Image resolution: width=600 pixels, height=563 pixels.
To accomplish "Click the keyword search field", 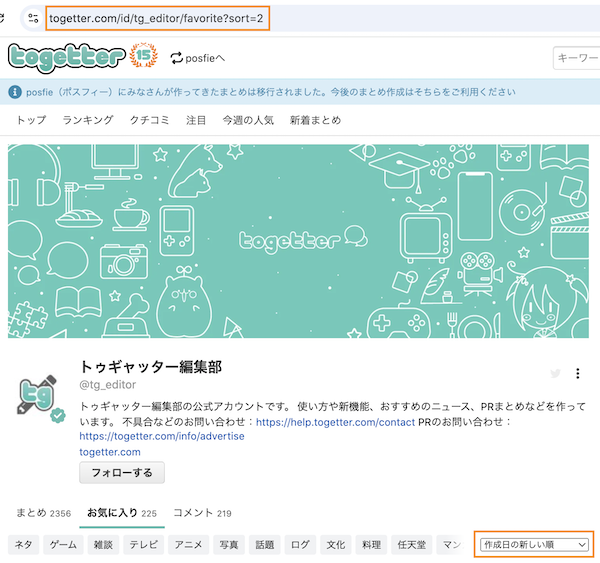I will 578,59.
